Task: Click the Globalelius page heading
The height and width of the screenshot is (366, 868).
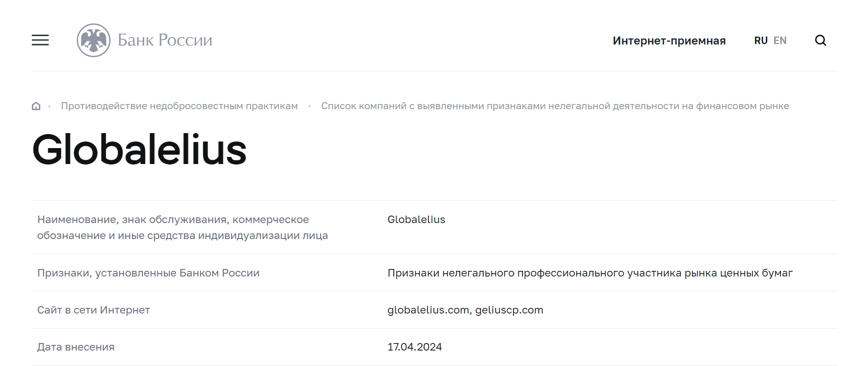Action: coord(140,149)
